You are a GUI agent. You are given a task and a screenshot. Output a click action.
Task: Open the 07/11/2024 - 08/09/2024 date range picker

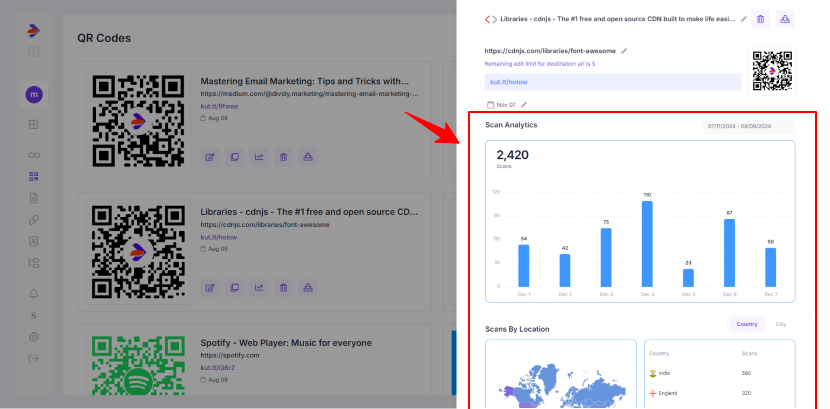(748, 126)
